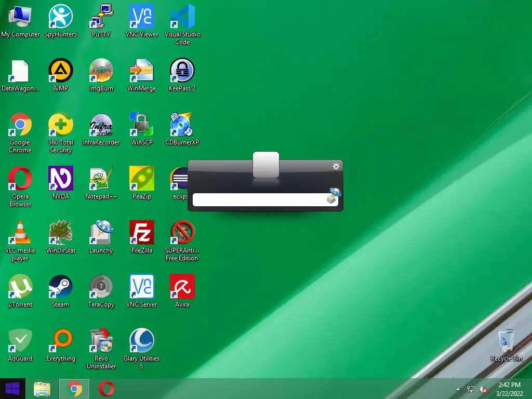Select the µTorrent desktop shortcut

click(x=20, y=291)
